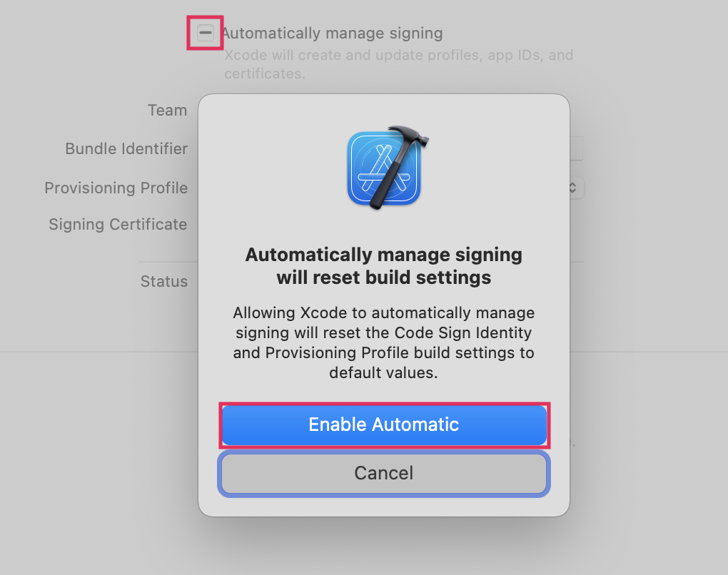Cancel the signing reset dialog
Screen dimensions: 728x575
click(x=384, y=473)
